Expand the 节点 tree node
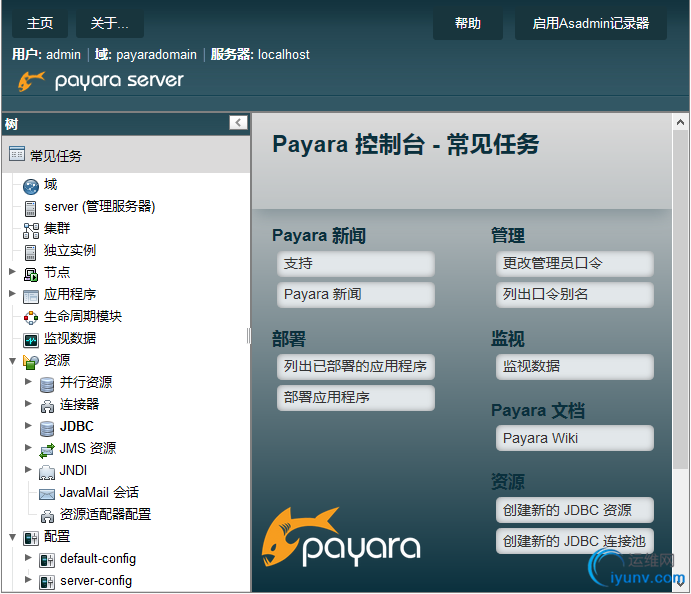Viewport: 691px width, 594px height. tap(12, 271)
